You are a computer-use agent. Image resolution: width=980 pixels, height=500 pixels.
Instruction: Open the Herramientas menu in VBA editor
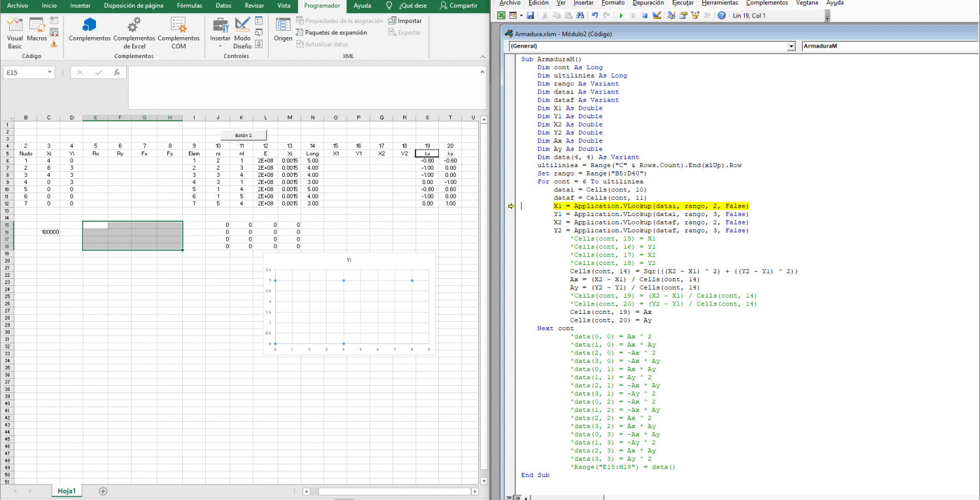coord(720,3)
